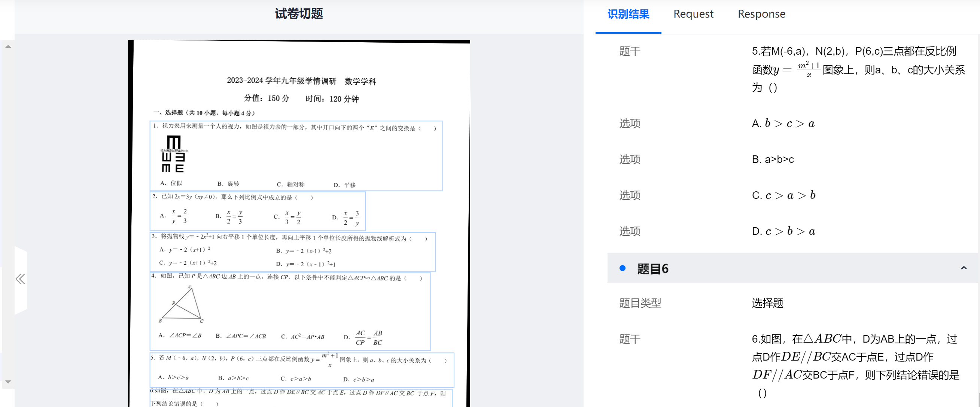Screen dimensions: 980x407
Task: Click the triangle figure in question 4
Action: 182,304
